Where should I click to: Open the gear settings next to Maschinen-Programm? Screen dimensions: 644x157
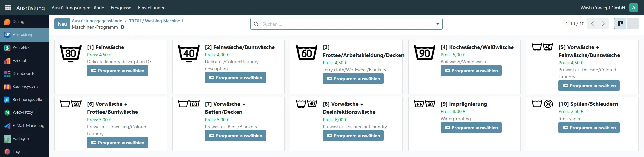tap(123, 27)
